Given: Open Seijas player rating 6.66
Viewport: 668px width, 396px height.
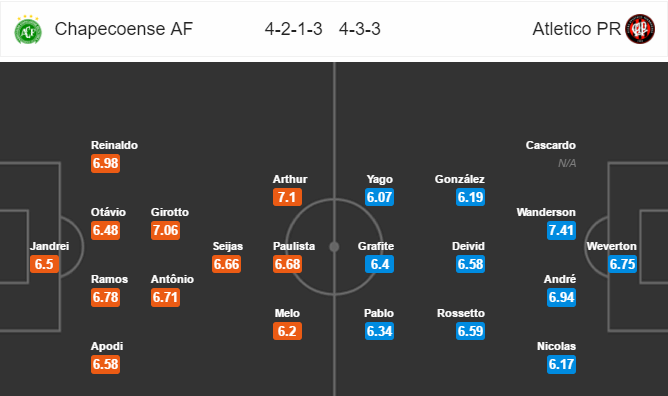Looking at the screenshot, I should click(227, 264).
